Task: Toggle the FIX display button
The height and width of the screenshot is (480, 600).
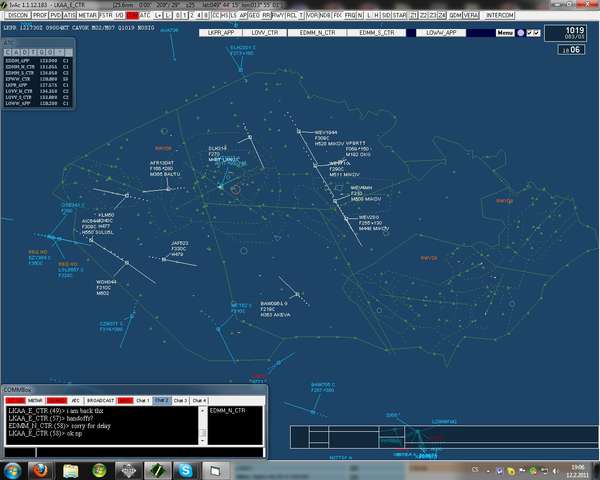Action: coord(338,15)
